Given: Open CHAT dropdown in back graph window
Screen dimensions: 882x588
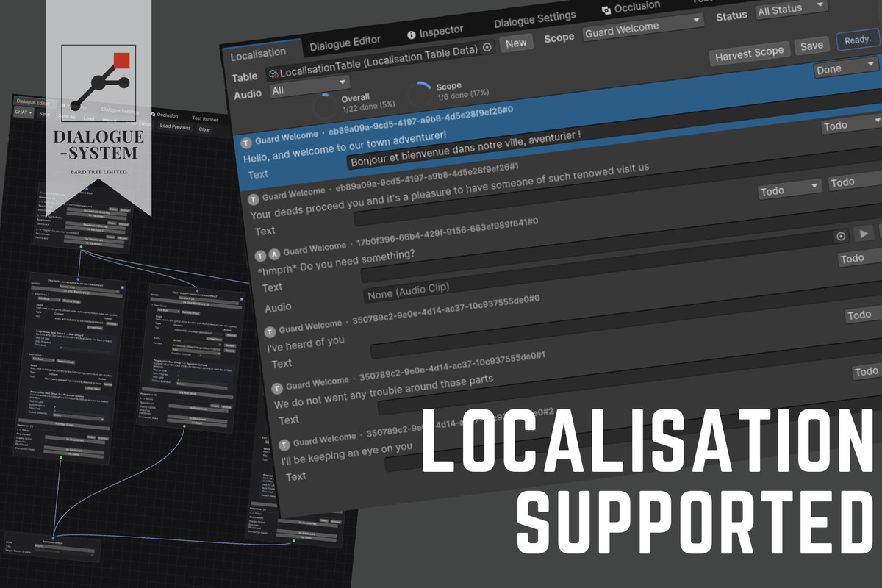Looking at the screenshot, I should [24, 112].
